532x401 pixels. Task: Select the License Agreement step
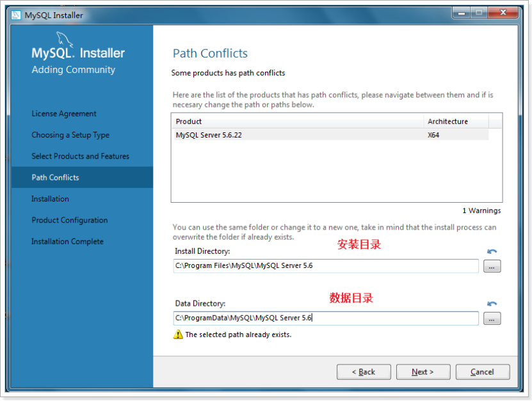click(64, 114)
